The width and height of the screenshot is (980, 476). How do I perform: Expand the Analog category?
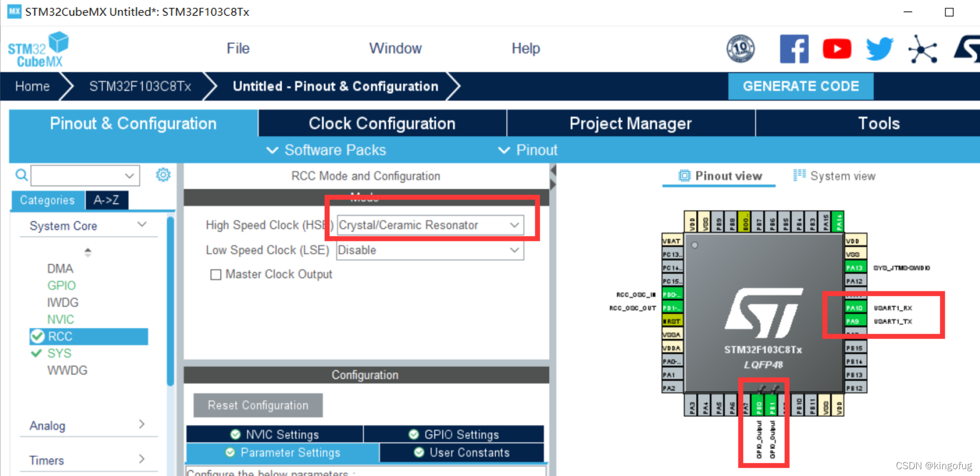pyautogui.click(x=142, y=424)
